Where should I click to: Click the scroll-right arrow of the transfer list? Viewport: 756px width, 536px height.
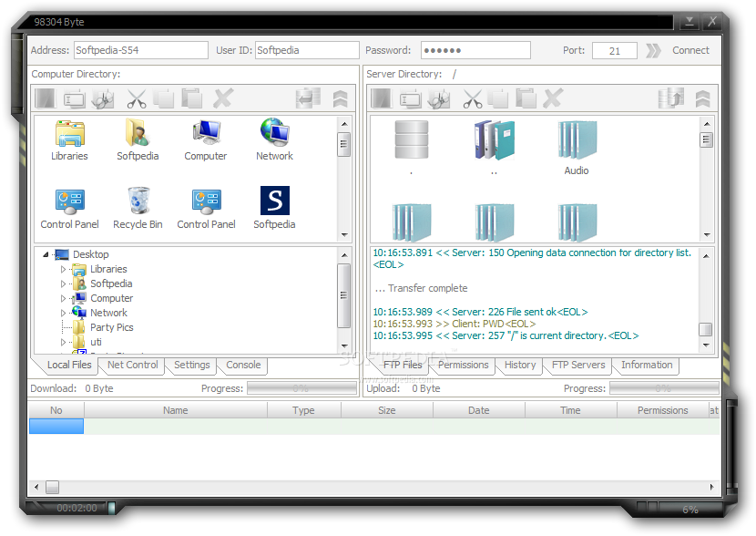[x=712, y=488]
